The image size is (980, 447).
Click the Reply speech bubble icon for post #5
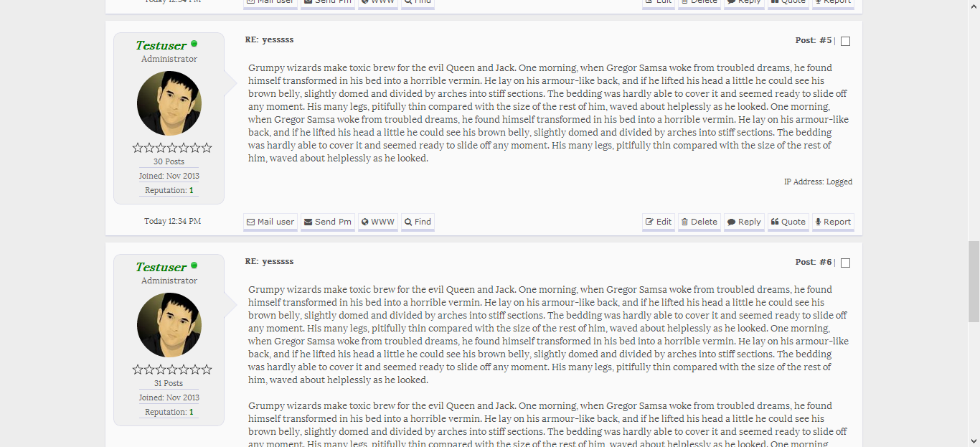click(731, 222)
